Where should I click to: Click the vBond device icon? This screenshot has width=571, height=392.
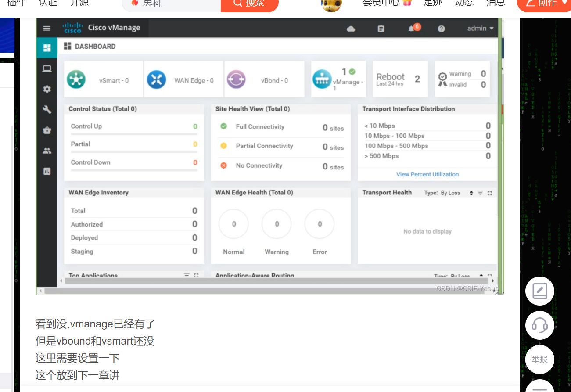(x=236, y=79)
